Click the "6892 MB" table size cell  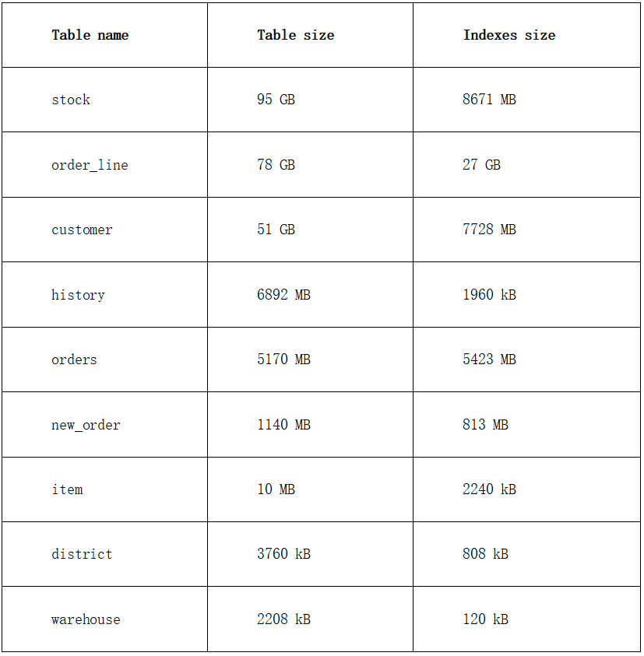click(x=284, y=295)
